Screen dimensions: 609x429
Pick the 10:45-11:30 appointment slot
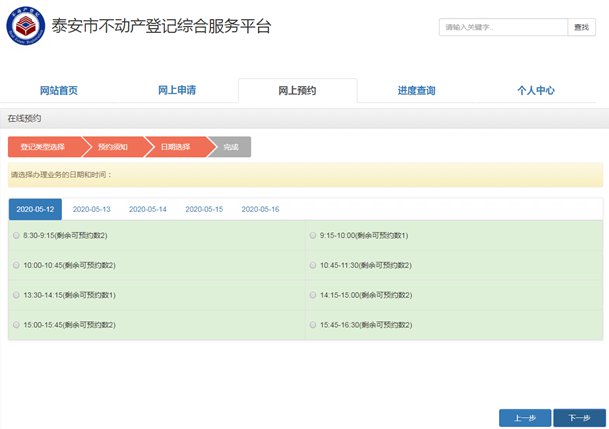(x=313, y=265)
